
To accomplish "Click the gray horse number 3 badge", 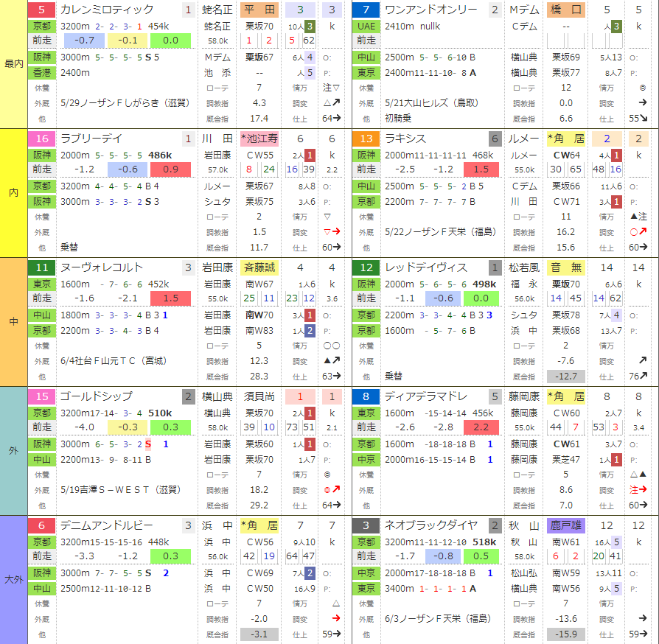I will [x=366, y=525].
